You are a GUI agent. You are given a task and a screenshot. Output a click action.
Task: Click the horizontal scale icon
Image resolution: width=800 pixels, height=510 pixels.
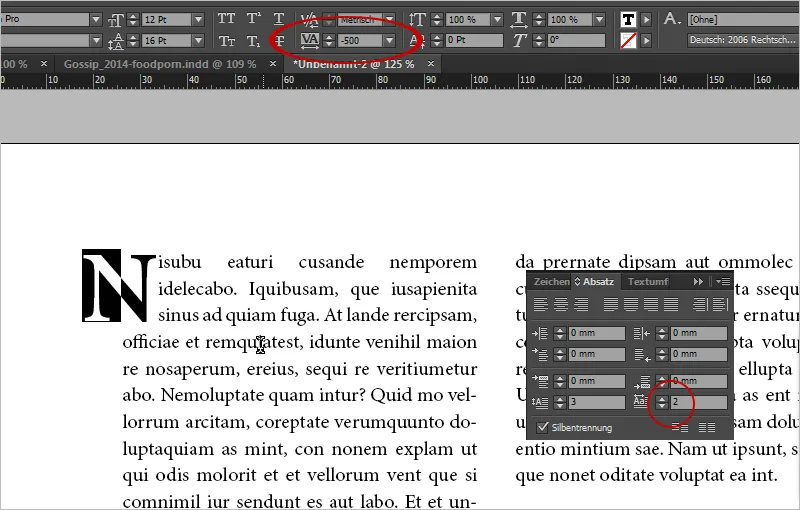[x=519, y=20]
